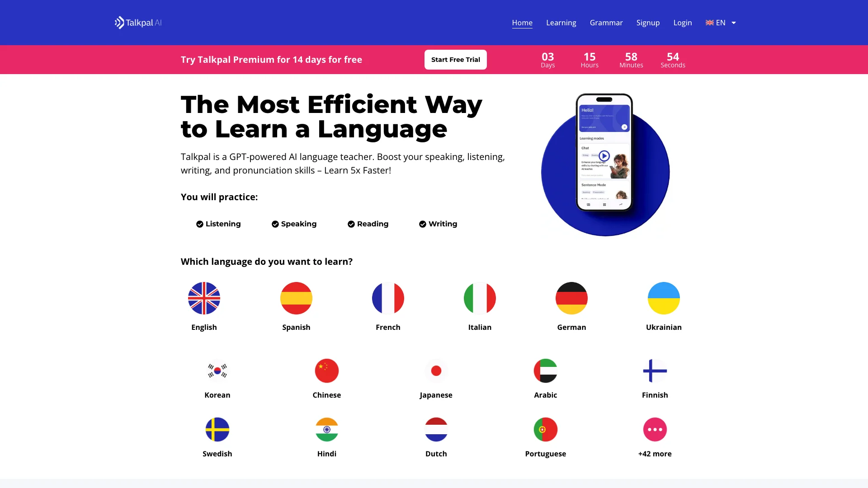Click the Ukrainian language flag icon
Viewport: 868px width, 488px height.
point(664,298)
